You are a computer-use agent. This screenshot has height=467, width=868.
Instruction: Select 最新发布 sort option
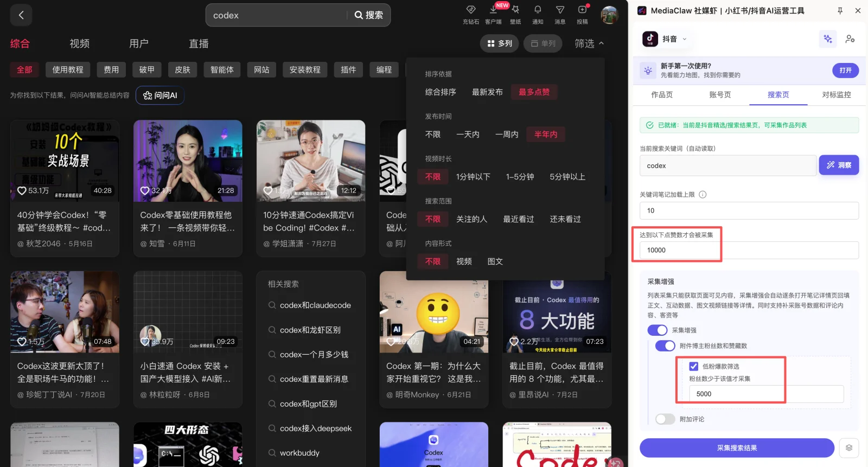pyautogui.click(x=487, y=92)
